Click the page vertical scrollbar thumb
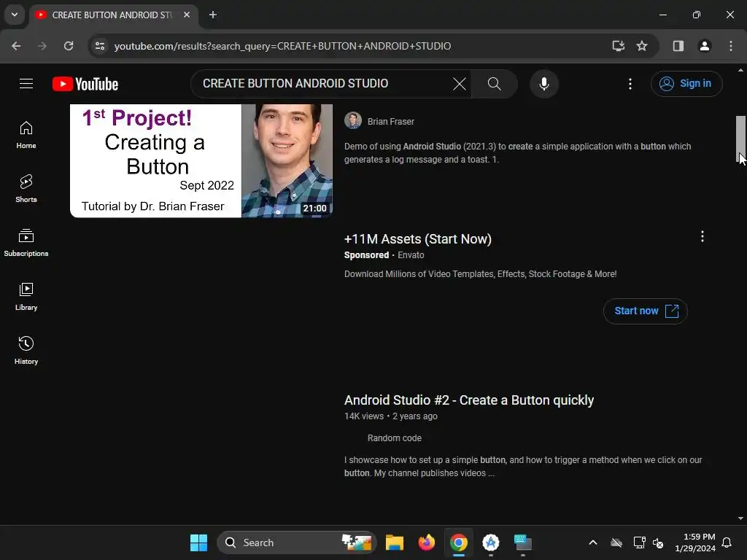Viewport: 747px width, 560px height. 740,139
